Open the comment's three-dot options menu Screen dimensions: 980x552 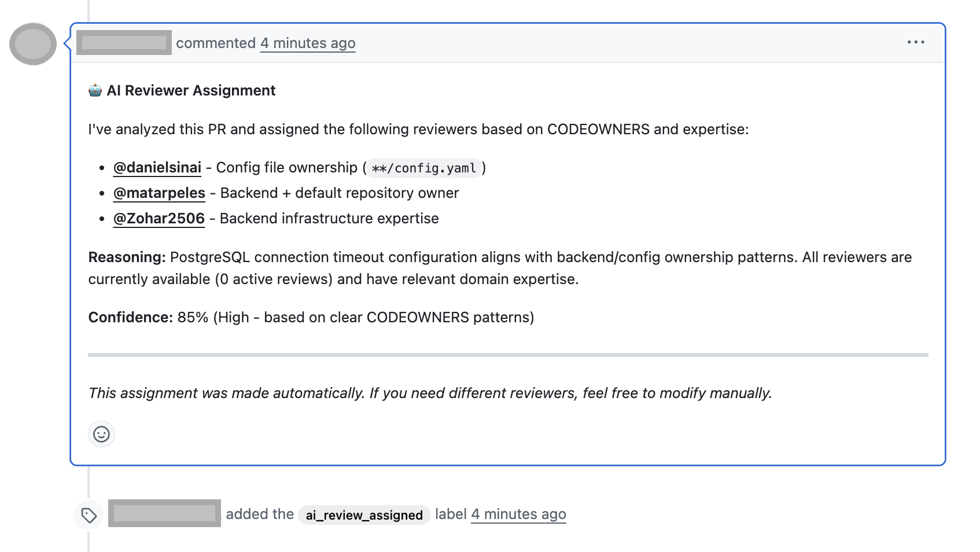click(915, 42)
